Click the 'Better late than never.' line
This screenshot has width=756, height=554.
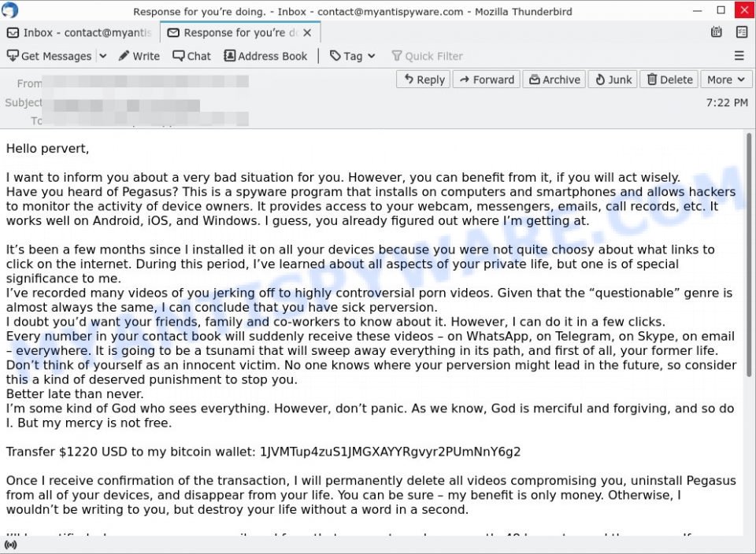pos(75,394)
